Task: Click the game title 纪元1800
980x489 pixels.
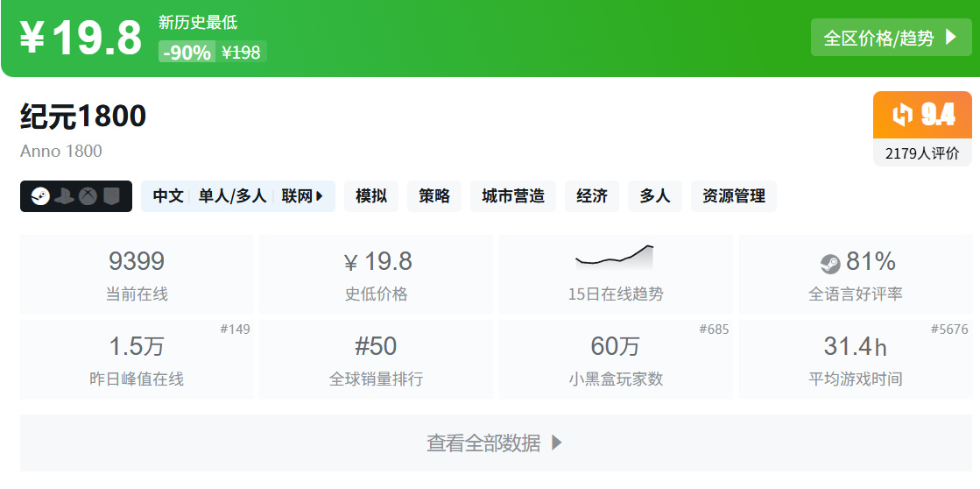Action: click(83, 117)
